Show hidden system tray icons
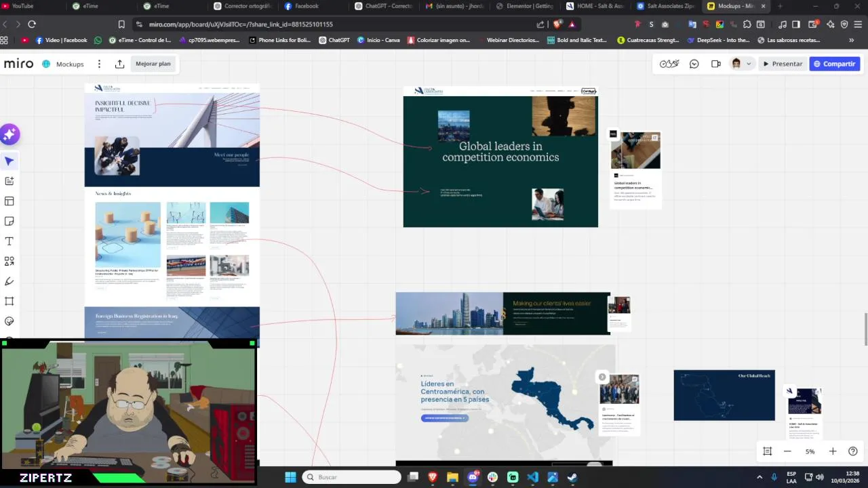 [x=759, y=477]
